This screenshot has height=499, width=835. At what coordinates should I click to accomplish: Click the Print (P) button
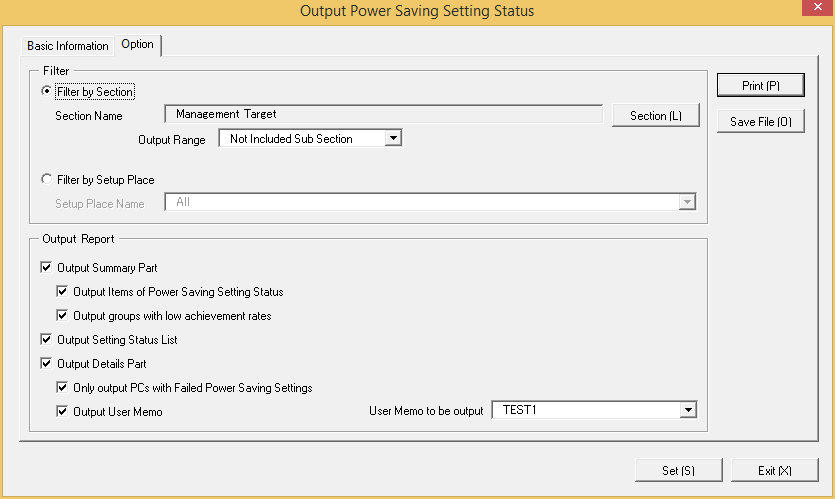pos(760,85)
